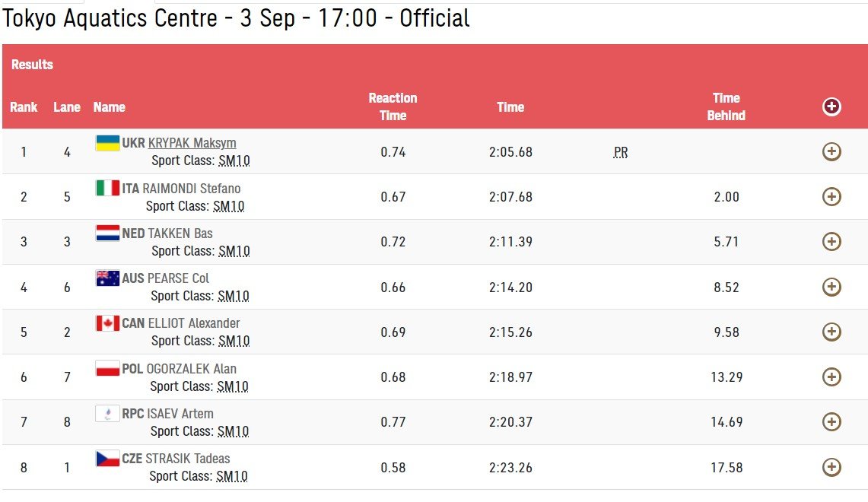The width and height of the screenshot is (868, 502).
Task: Expand details for ELLIOT Alexander row
Action: click(x=831, y=332)
